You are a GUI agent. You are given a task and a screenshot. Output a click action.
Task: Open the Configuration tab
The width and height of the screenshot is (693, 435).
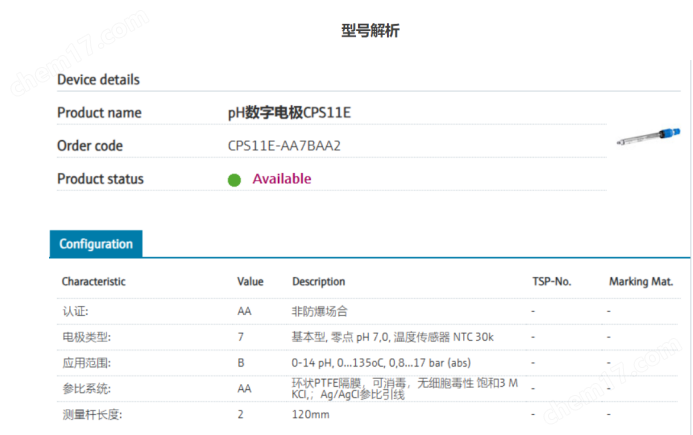click(x=96, y=244)
